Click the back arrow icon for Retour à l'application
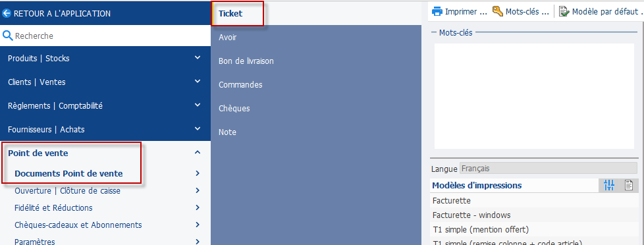644x245 pixels. (6, 13)
